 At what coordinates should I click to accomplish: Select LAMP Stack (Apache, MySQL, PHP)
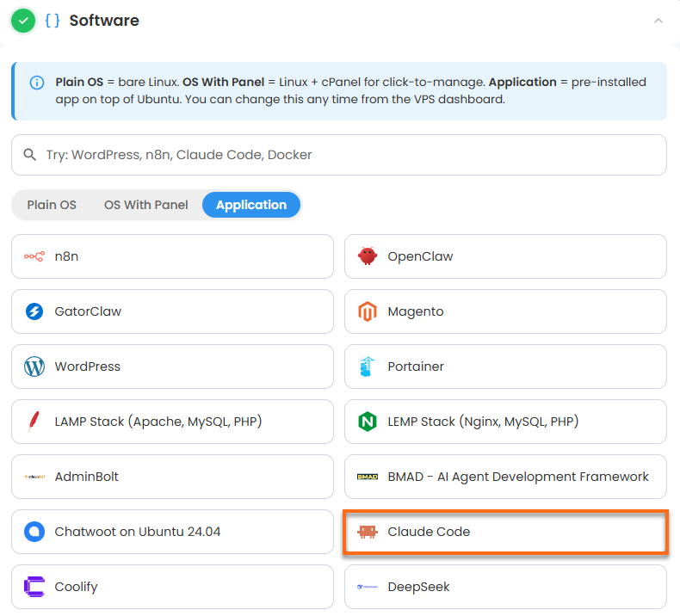[173, 422]
